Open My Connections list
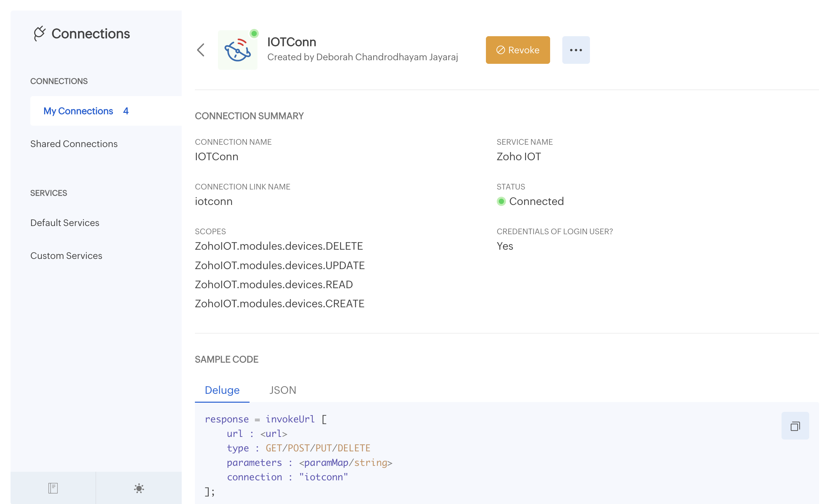 point(78,111)
